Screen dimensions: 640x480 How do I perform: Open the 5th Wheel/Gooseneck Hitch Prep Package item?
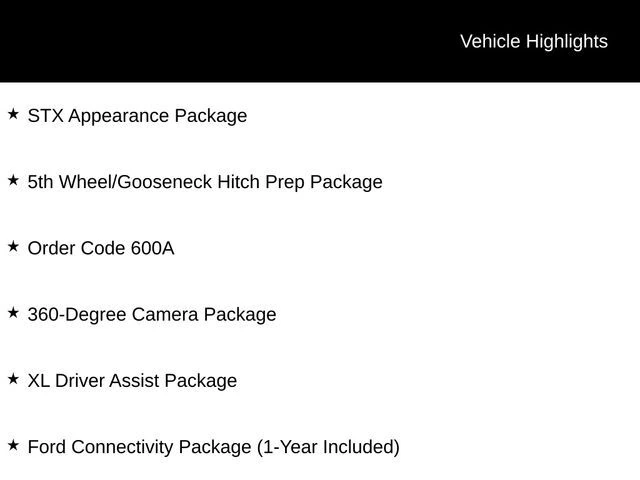[205, 182]
